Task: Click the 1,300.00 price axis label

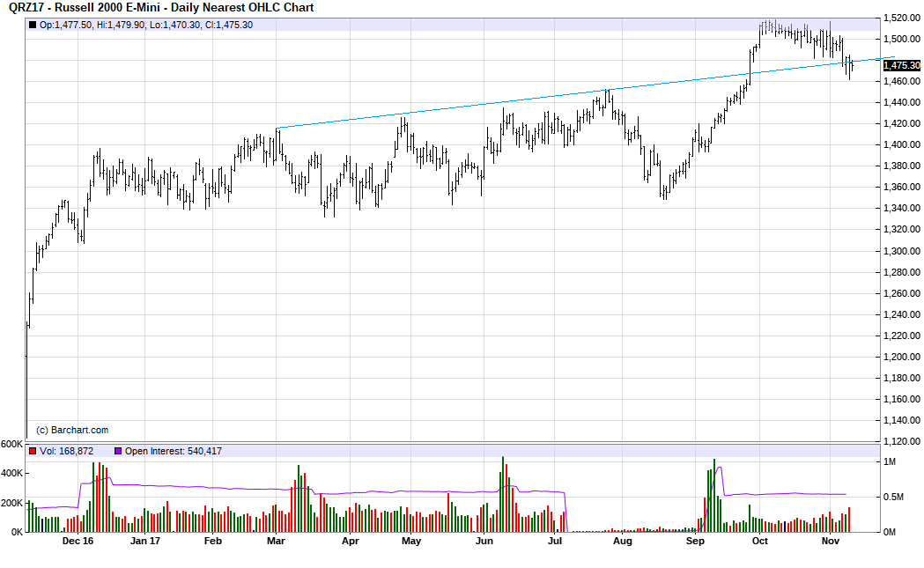Action: tap(902, 251)
